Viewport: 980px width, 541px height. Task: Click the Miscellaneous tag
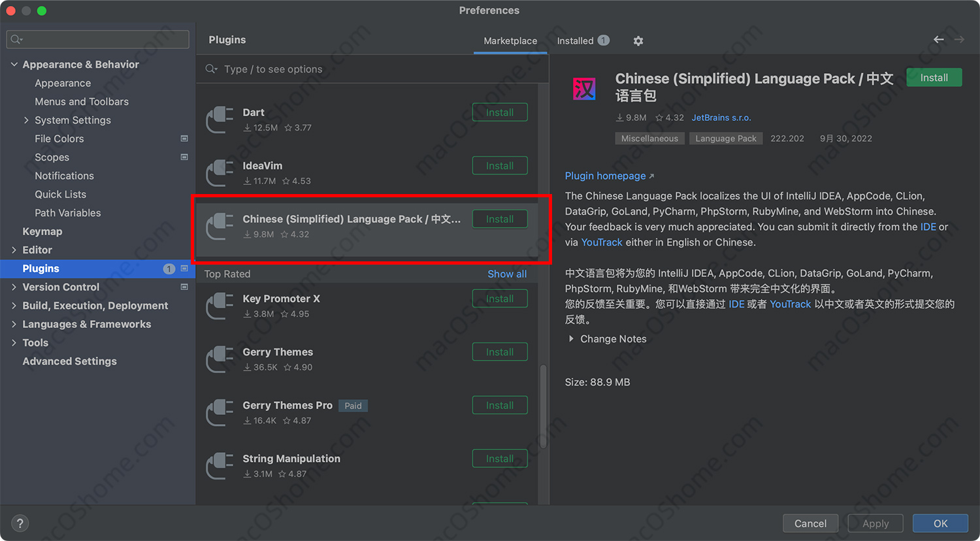tap(649, 139)
